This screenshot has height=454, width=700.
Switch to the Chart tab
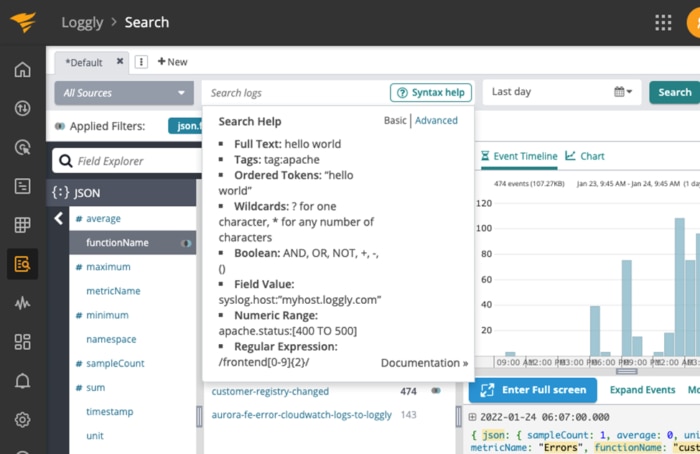[x=585, y=156]
